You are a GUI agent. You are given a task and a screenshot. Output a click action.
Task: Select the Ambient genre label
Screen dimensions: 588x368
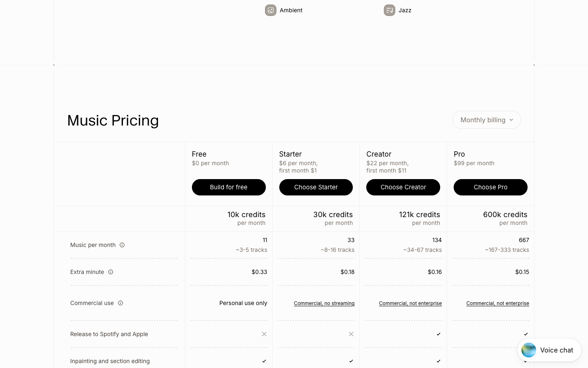(x=291, y=10)
